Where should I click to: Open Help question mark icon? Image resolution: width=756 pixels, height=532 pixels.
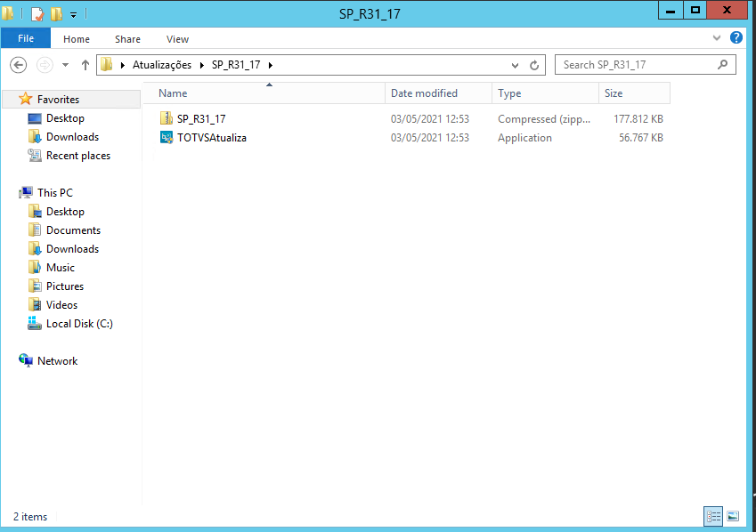pyautogui.click(x=736, y=37)
